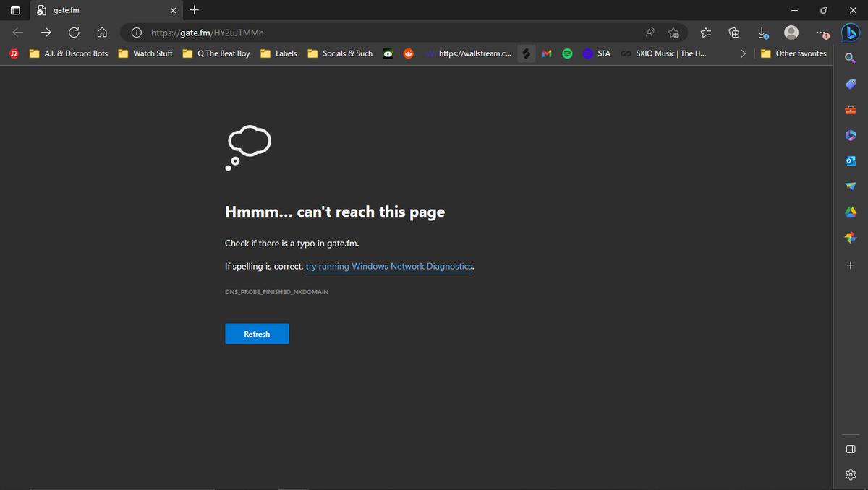Toggle sidebar visibility panel icon
The image size is (868, 490).
tap(850, 450)
